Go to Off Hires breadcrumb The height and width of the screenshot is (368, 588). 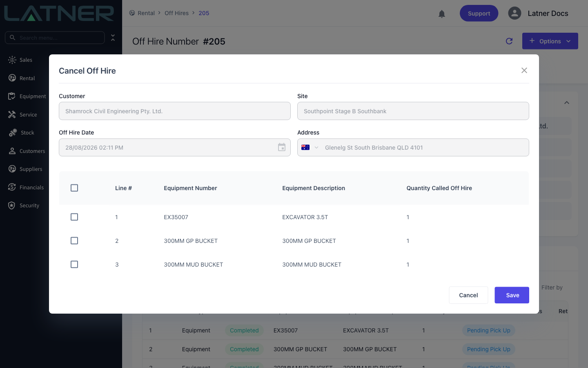176,13
